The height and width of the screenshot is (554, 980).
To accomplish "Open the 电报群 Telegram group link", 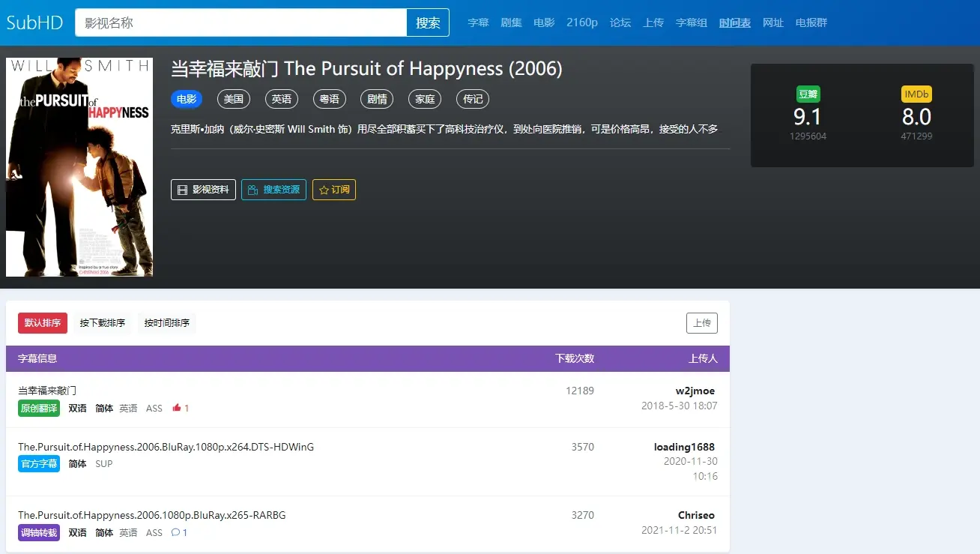I will (811, 22).
